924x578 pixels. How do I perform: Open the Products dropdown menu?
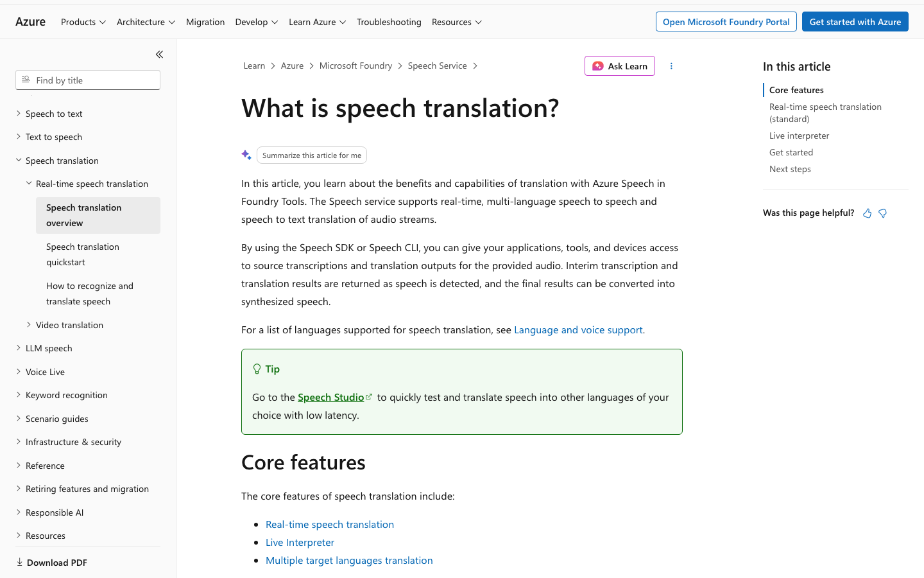tap(83, 22)
